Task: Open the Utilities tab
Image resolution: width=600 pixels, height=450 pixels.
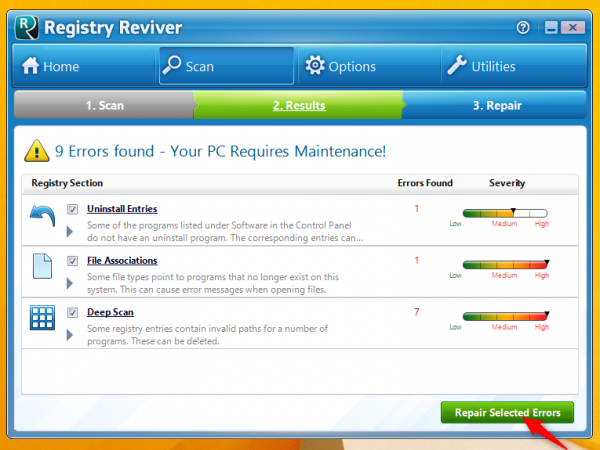Action: [x=514, y=66]
